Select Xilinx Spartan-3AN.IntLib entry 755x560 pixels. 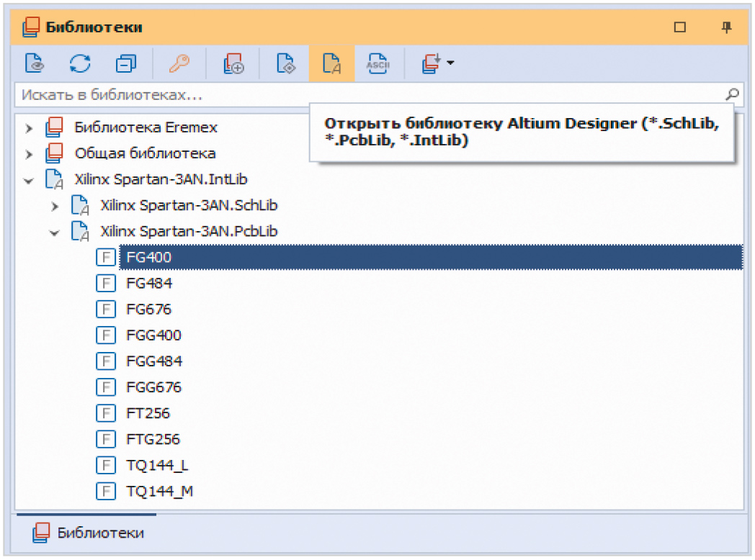tap(161, 179)
